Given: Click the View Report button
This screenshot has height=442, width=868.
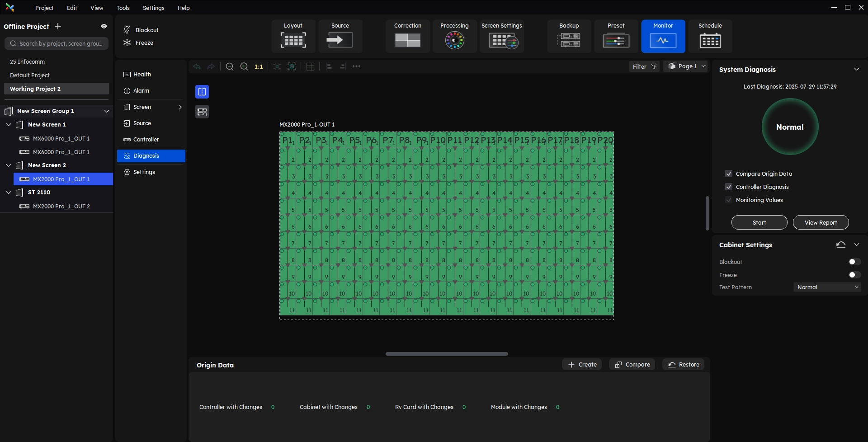Looking at the screenshot, I should (821, 223).
